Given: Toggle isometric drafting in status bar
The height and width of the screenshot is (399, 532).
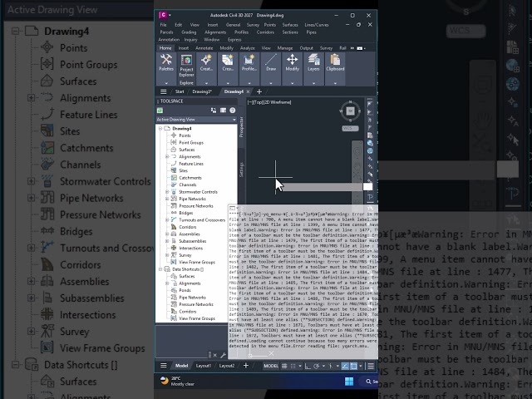Looking at the screenshot, I should [331, 366].
